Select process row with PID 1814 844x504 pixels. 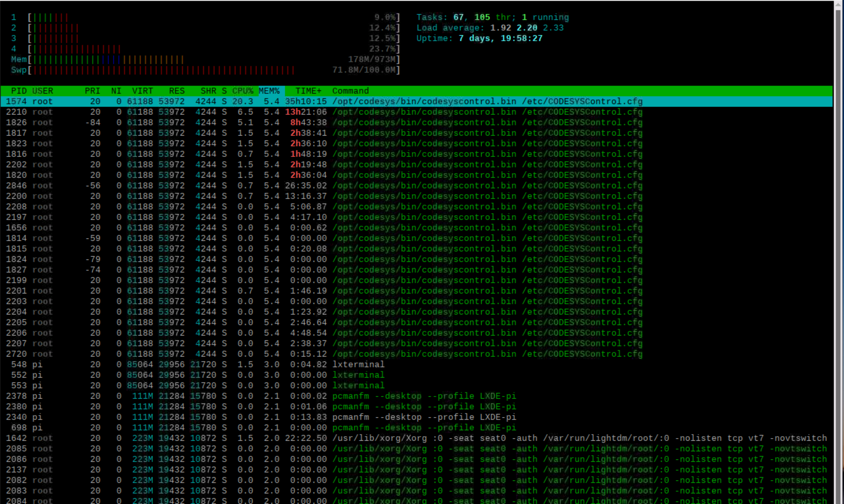[x=416, y=238]
